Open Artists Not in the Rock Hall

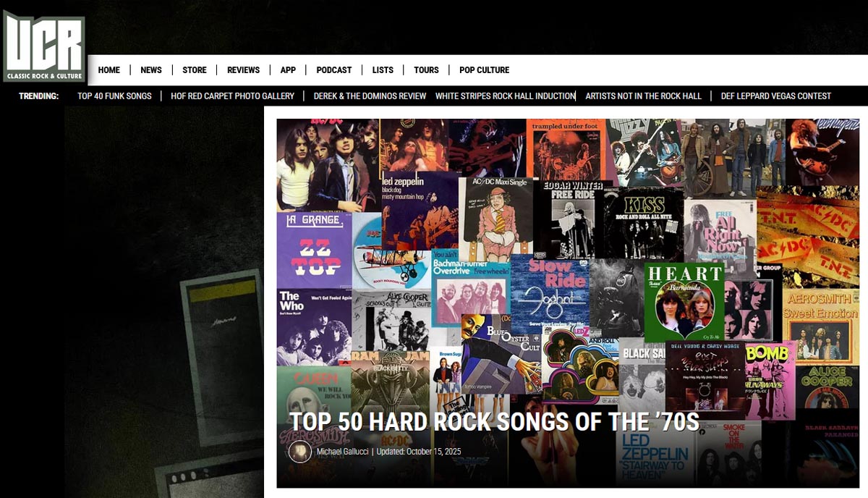643,96
